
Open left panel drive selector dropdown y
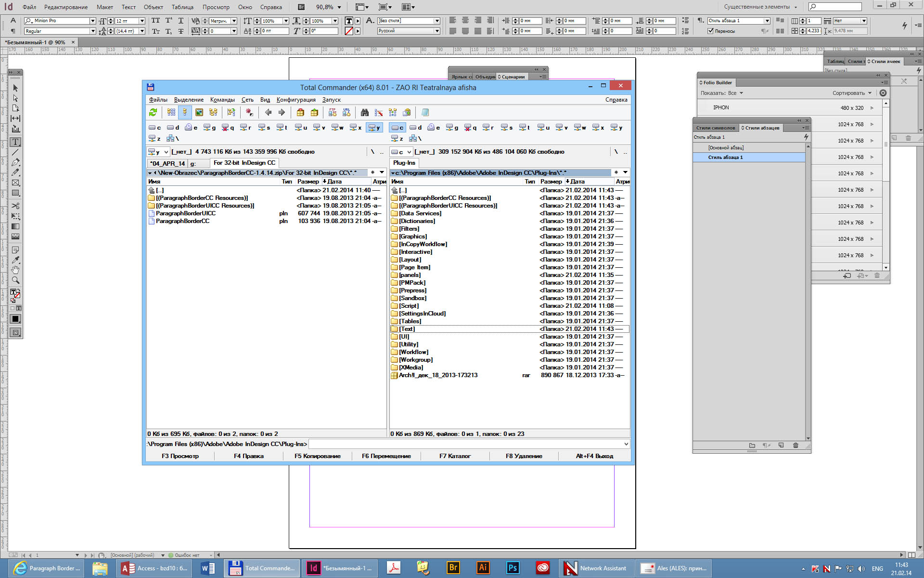click(158, 152)
